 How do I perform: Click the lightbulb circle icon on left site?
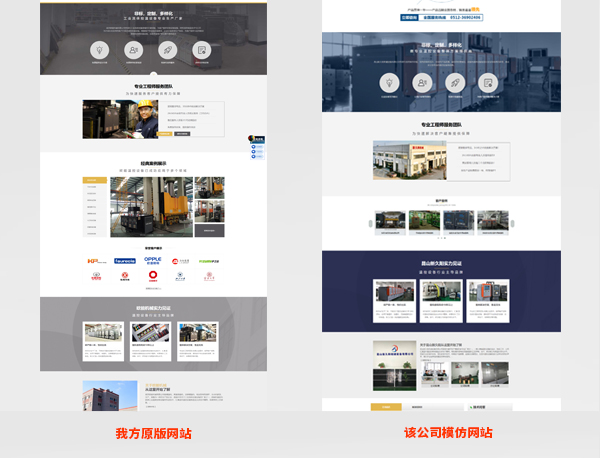click(x=99, y=49)
